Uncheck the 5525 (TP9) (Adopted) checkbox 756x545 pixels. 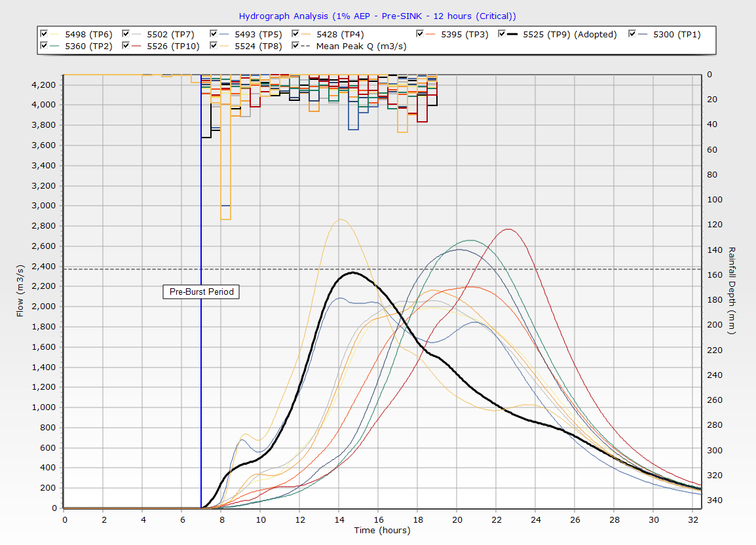click(502, 34)
